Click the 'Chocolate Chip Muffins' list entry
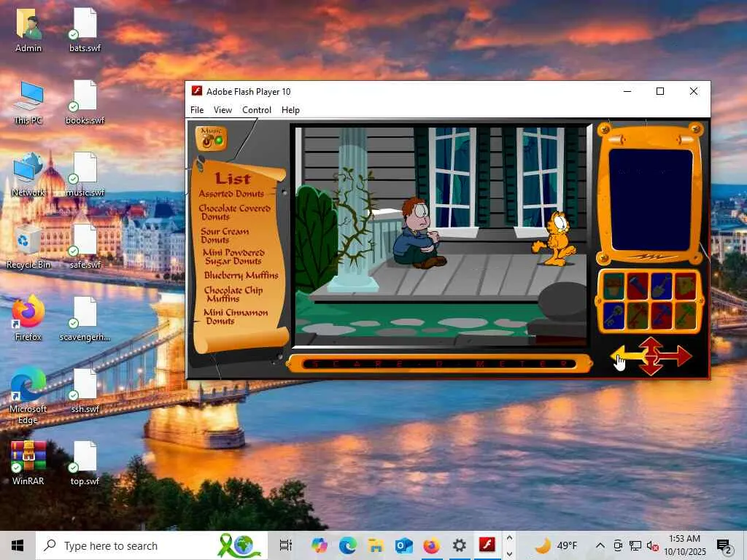 (233, 294)
